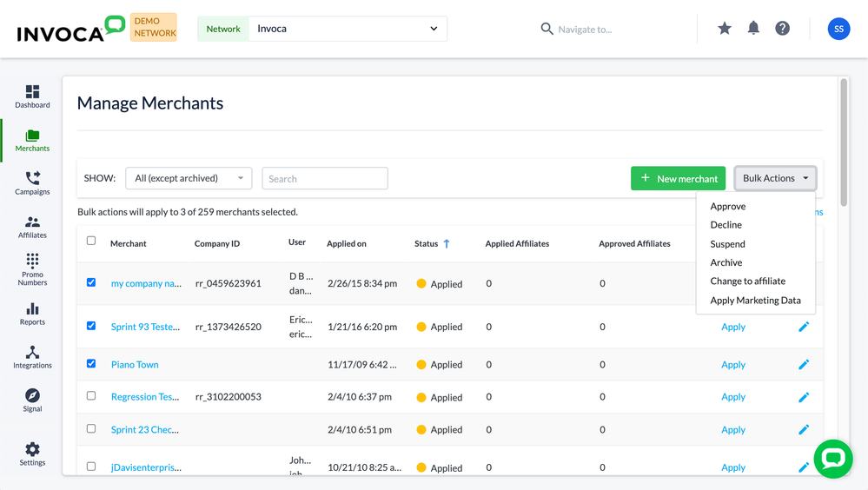Go to Campaigns in the sidebar
868x490 pixels.
coord(32,182)
